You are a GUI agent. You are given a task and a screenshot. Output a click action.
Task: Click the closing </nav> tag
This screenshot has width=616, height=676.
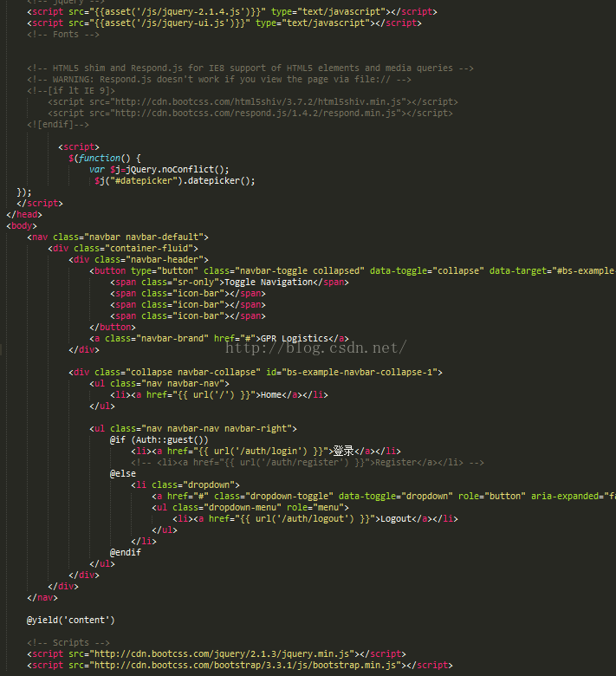42,597
